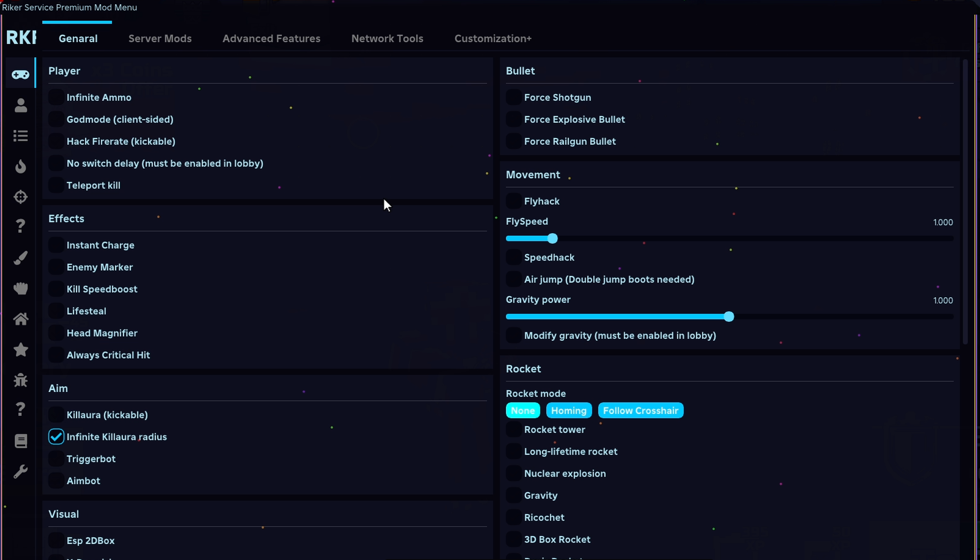
Task: Select Homing rocket mode button
Action: point(569,411)
